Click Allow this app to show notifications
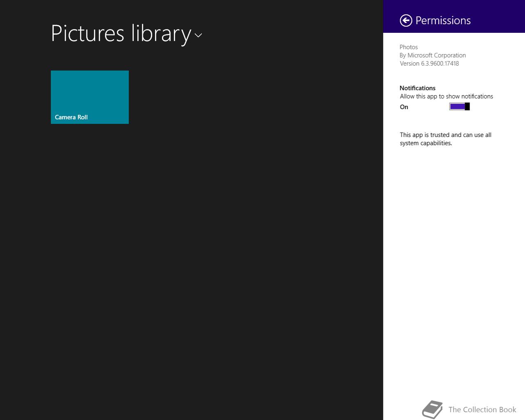Viewport: 525px width, 420px height. click(x=446, y=96)
